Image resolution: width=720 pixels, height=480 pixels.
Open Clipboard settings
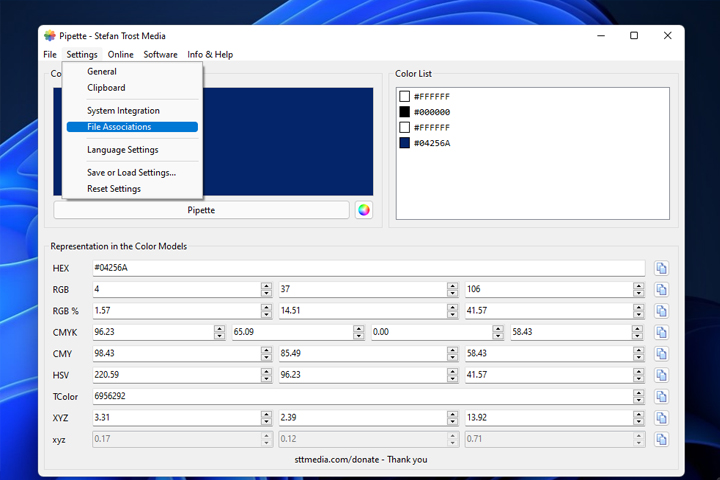132,88
